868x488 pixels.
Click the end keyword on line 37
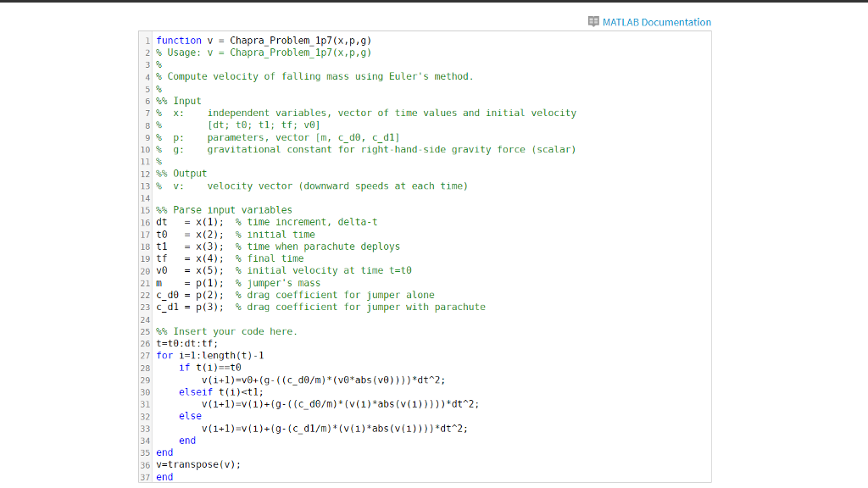164,476
